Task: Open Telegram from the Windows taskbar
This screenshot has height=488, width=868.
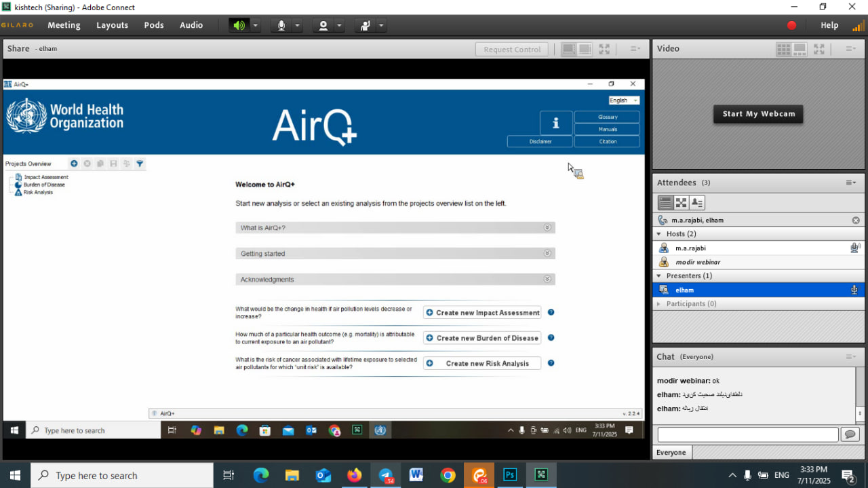Action: (386, 475)
